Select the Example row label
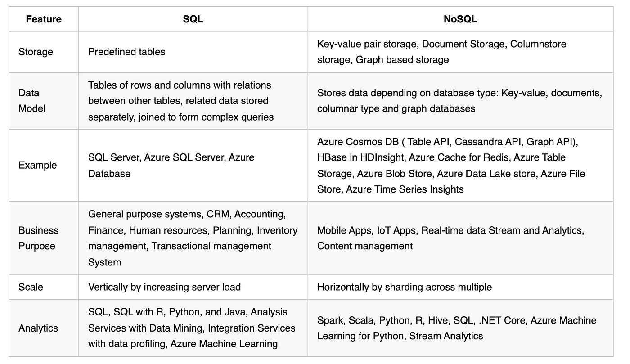Image resolution: width=630 pixels, height=364 pixels. tap(38, 165)
